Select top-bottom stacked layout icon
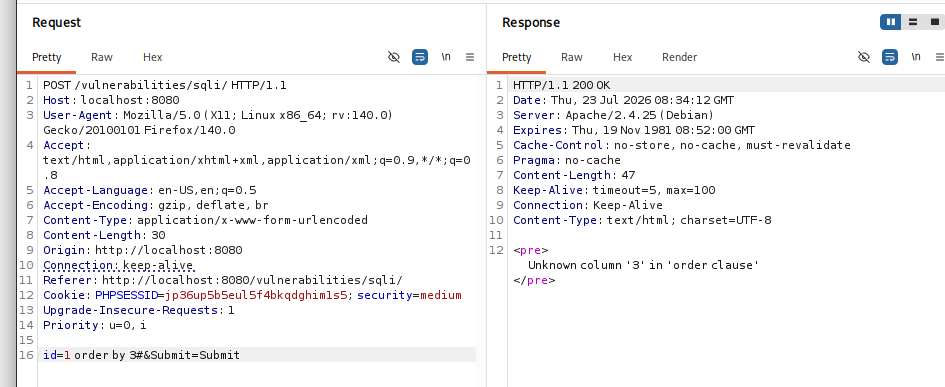This screenshot has height=387, width=945. coord(912,22)
